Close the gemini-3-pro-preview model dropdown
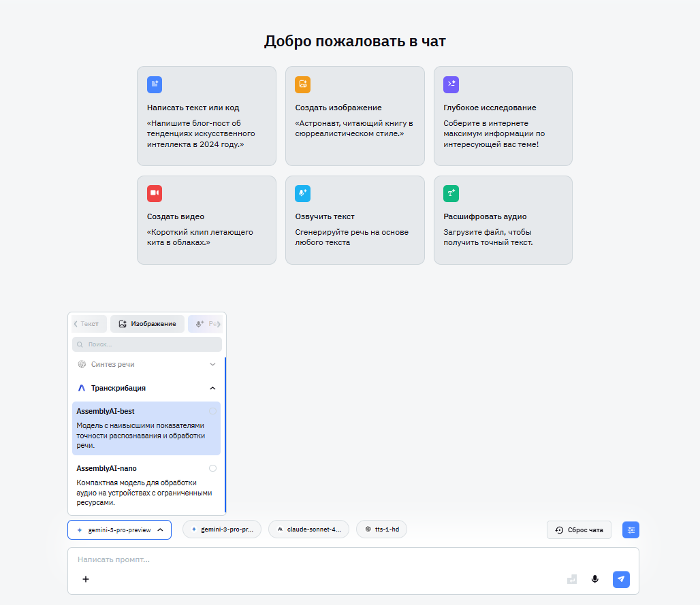This screenshot has width=700, height=605. pyautogui.click(x=120, y=530)
